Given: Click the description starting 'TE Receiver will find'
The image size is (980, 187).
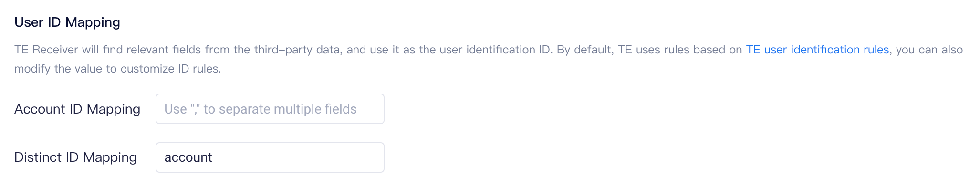Looking at the screenshot, I should (x=489, y=59).
